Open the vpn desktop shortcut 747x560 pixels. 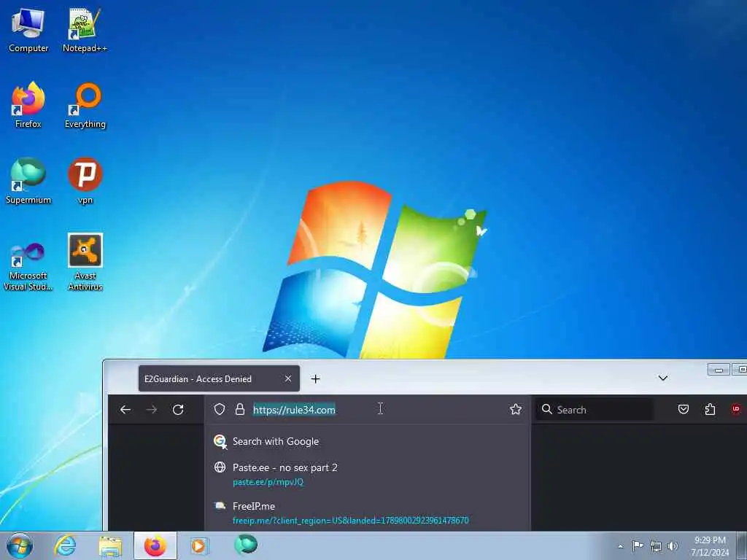pyautogui.click(x=85, y=181)
